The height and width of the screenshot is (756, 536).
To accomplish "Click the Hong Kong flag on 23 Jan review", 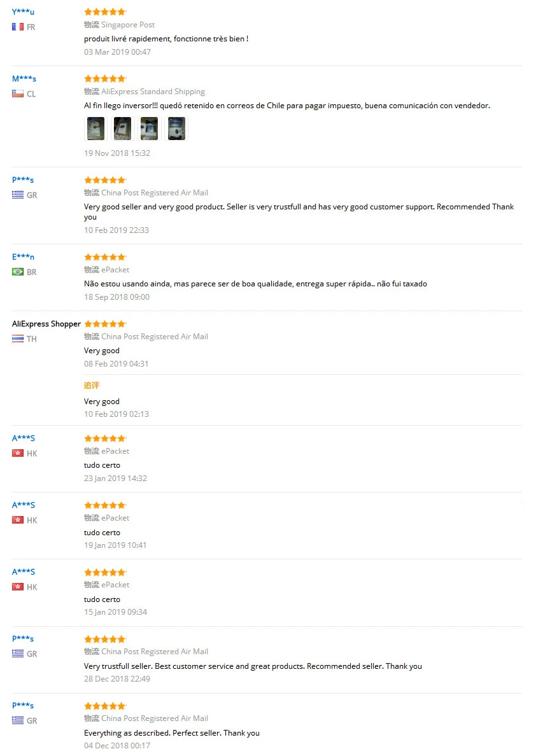I will pos(18,453).
